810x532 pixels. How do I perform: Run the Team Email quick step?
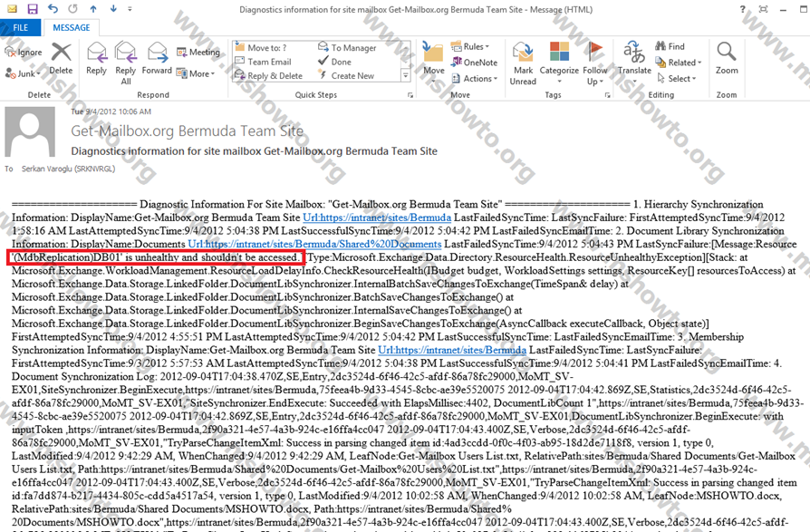coord(264,62)
